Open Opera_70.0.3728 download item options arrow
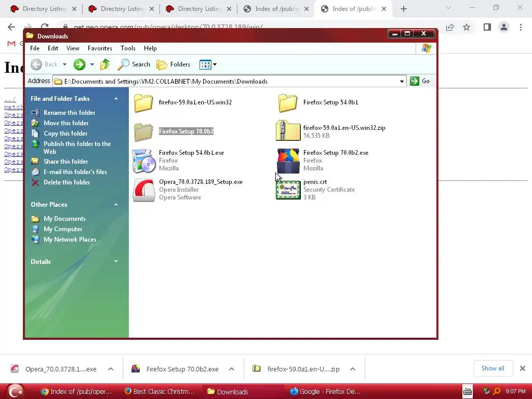The height and width of the screenshot is (399, 532). coord(111,369)
